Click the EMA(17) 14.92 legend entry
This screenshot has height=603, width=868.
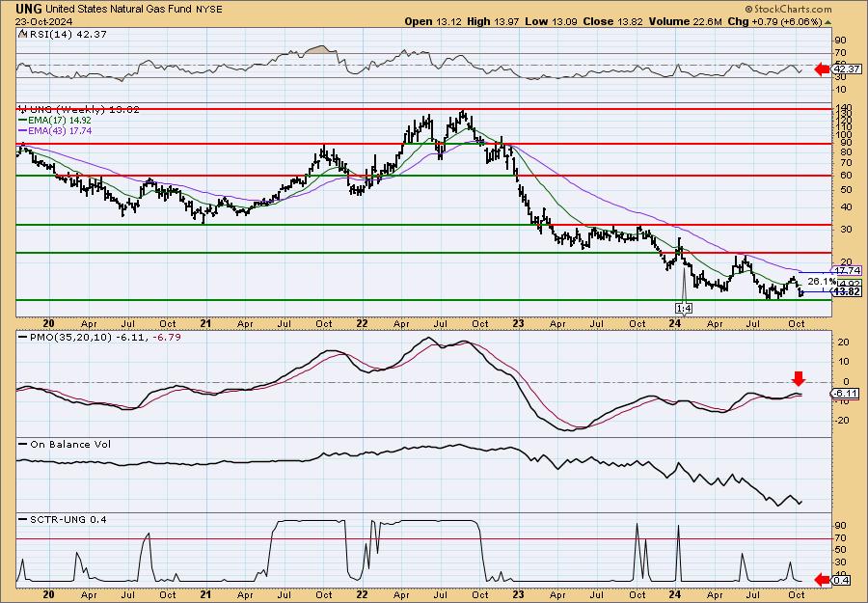pos(59,121)
